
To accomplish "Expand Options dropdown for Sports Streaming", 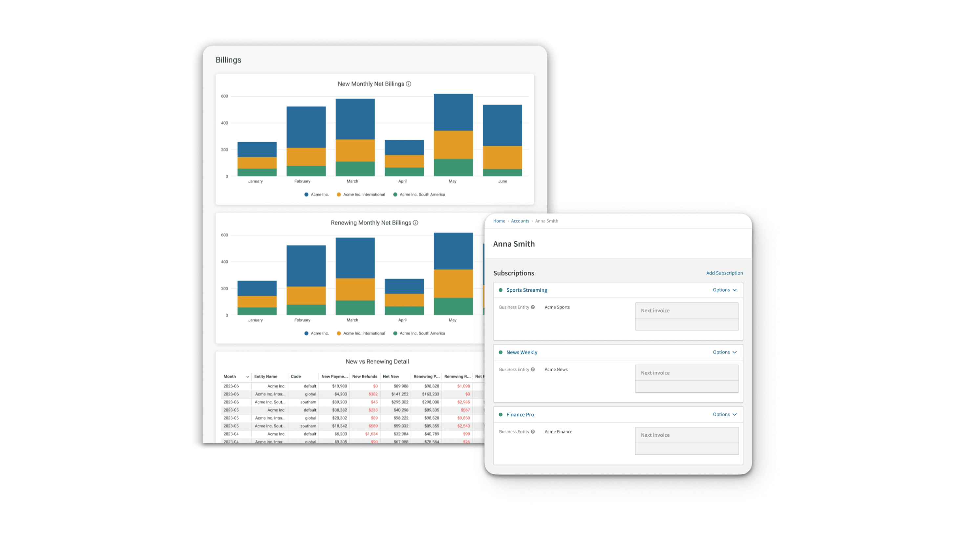I will (724, 290).
